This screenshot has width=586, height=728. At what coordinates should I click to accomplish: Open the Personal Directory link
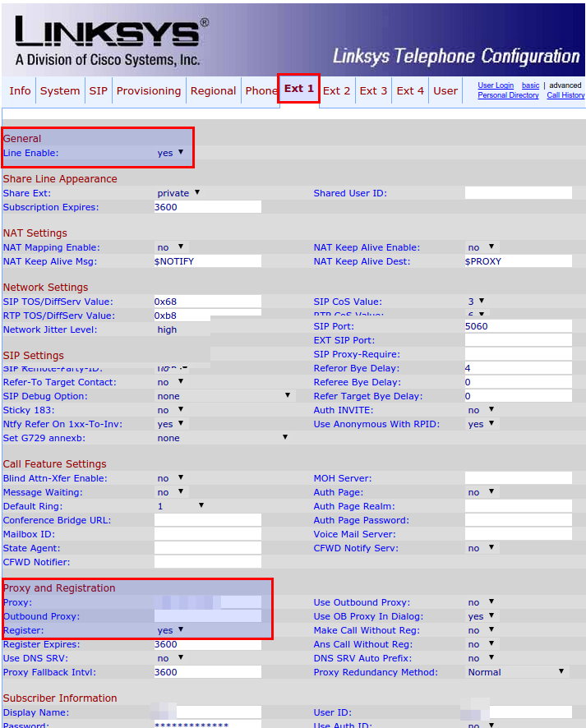(x=508, y=95)
